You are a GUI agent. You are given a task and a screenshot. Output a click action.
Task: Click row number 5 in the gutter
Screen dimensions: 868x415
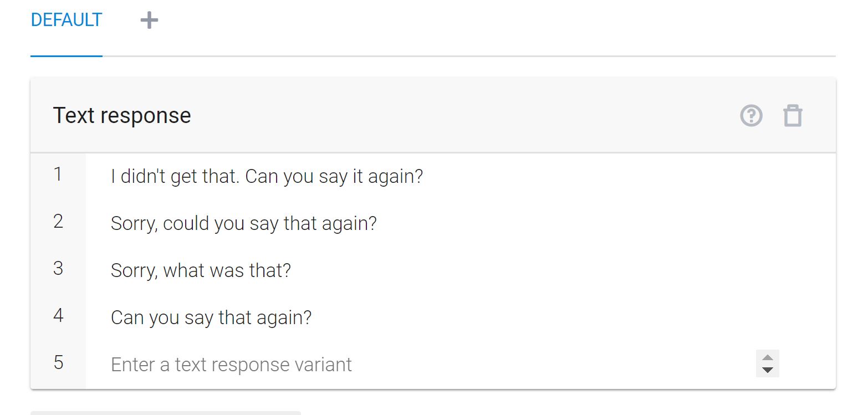[58, 363]
